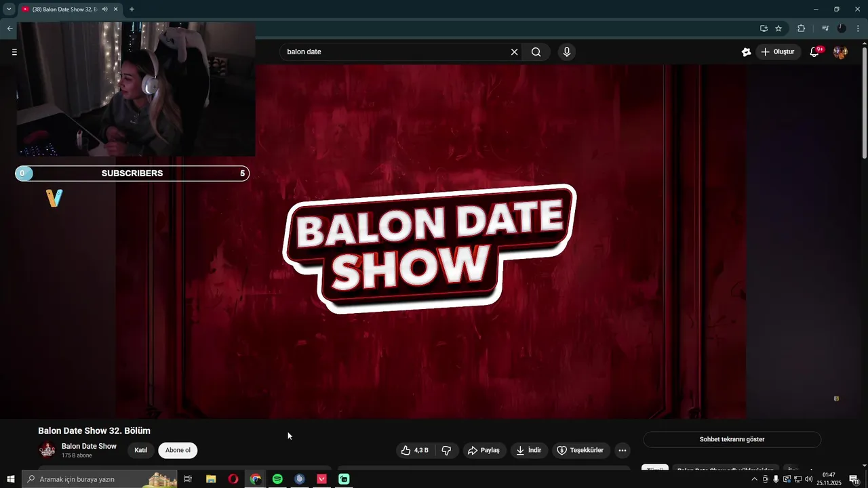Expand the tab search dropdown arrow
This screenshot has width=868, height=488.
point(9,9)
